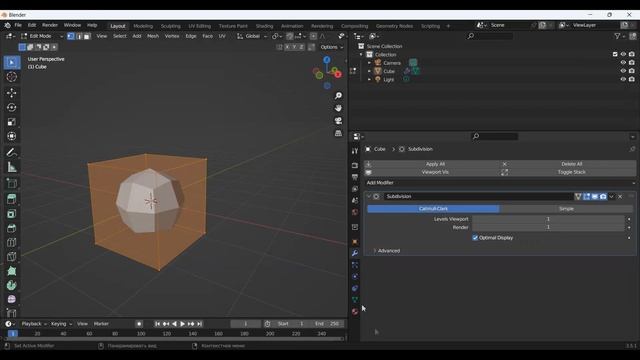Open the Keying dropdown in timeline
The image size is (640, 360).
coord(61,324)
